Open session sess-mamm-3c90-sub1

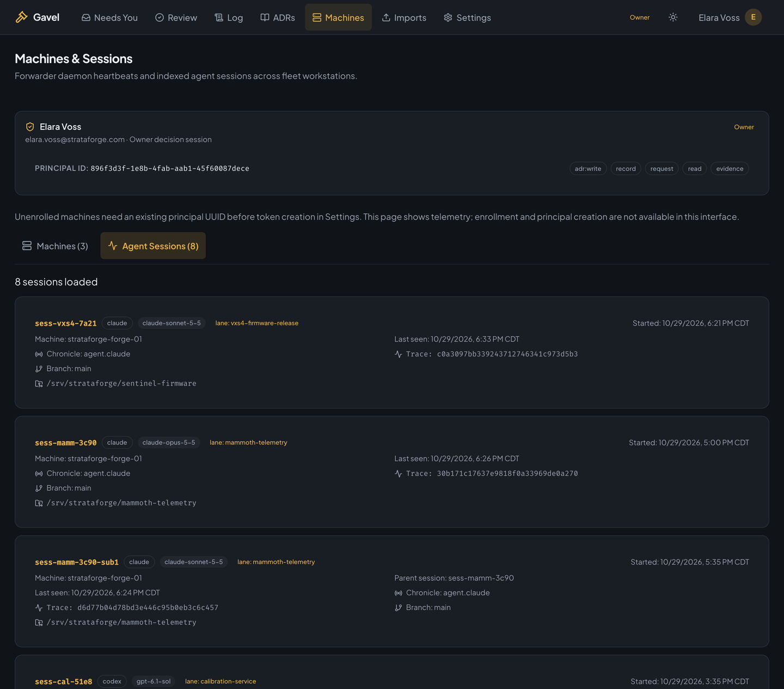point(77,562)
